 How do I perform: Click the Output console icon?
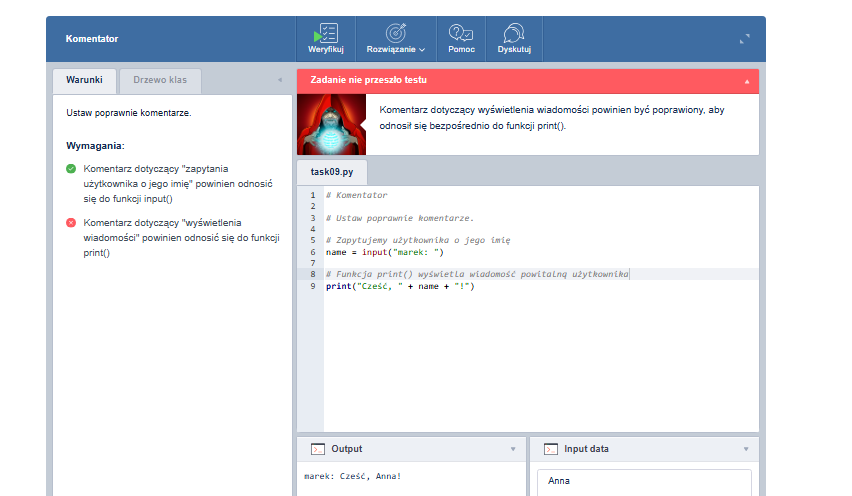tap(318, 449)
